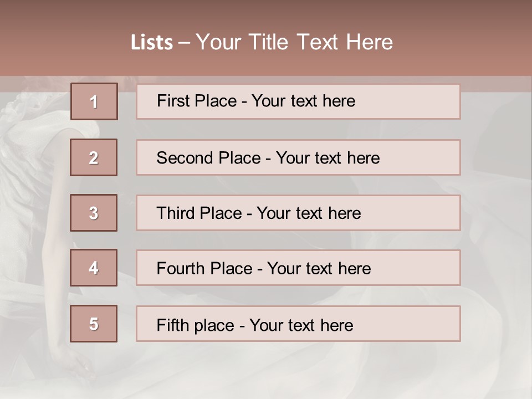
Task: Click empty right end of Fifth place box
Action: [421, 324]
